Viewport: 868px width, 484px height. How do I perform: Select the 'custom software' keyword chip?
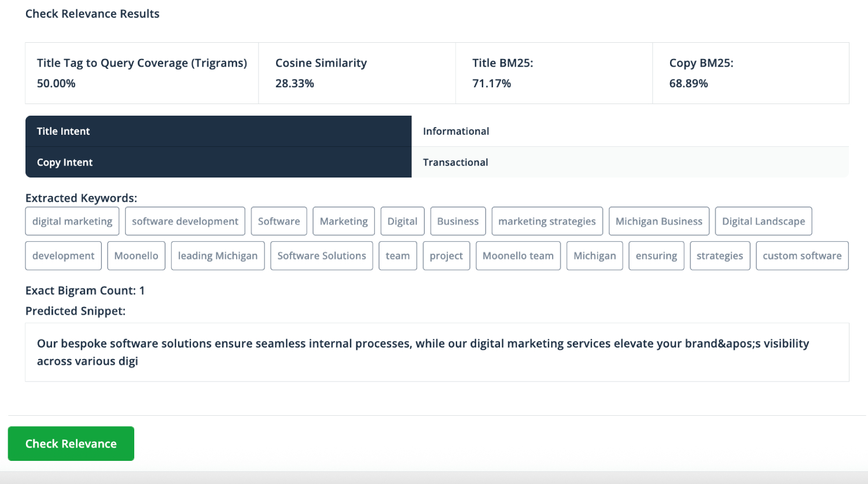(802, 256)
